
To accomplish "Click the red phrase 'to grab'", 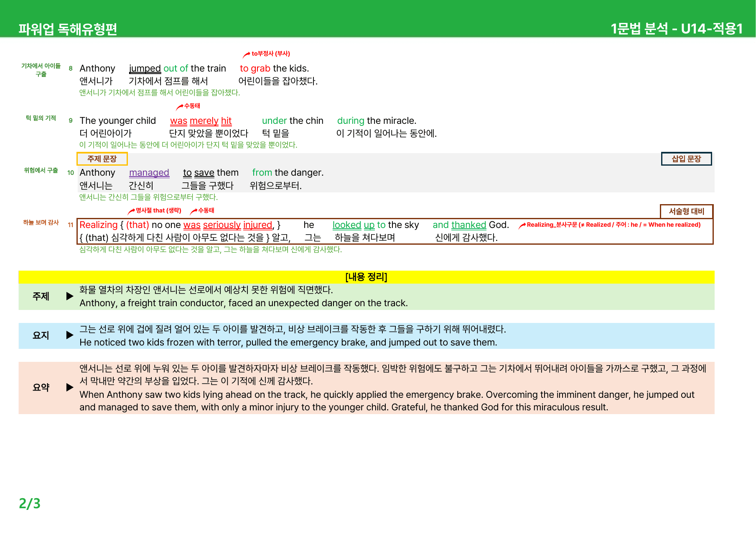I will click(255, 69).
